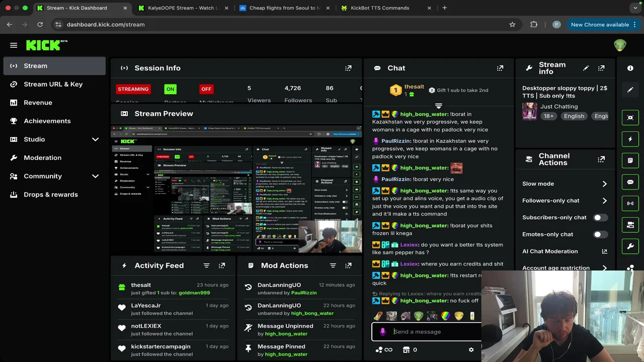The height and width of the screenshot is (362, 644).
Task: Open Stream URL & Key page
Action: click(54, 84)
